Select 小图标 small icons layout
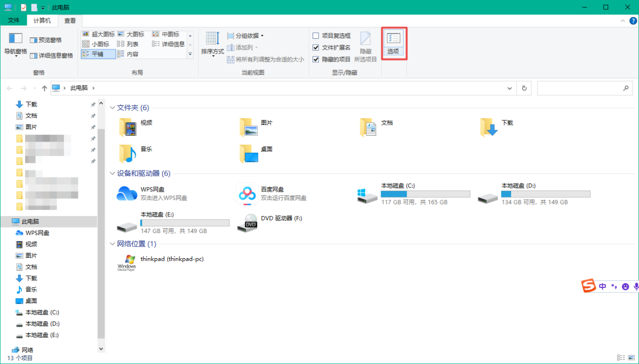Image resolution: width=639 pixels, height=364 pixels. click(x=96, y=44)
